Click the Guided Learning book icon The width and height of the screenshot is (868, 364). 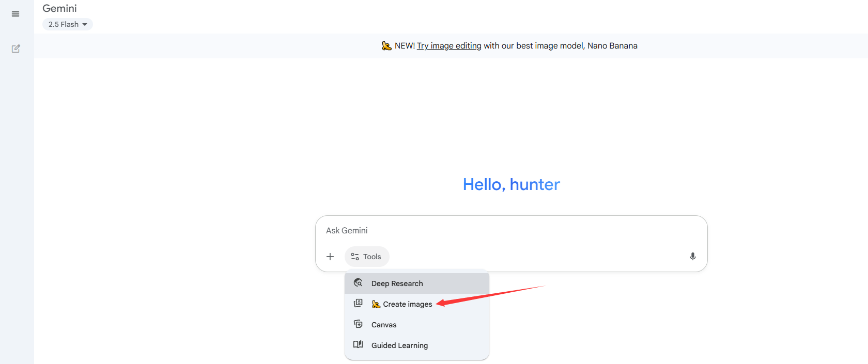coord(358,344)
